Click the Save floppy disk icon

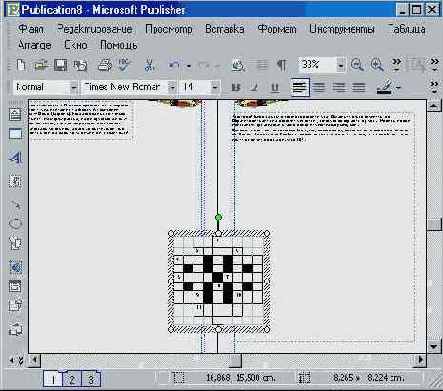(61, 65)
